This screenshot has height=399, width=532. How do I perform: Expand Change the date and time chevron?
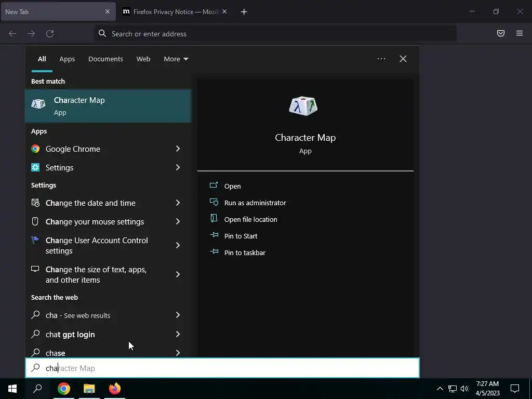coord(178,203)
